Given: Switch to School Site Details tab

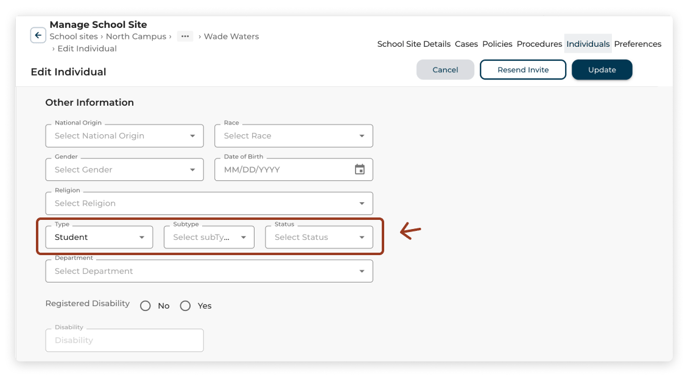Looking at the screenshot, I should tap(414, 44).
